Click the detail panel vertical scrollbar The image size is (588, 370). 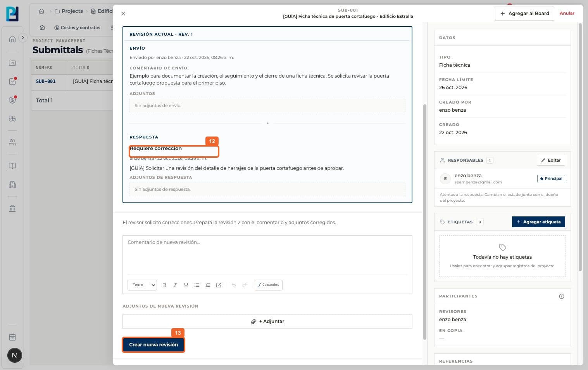click(424, 222)
